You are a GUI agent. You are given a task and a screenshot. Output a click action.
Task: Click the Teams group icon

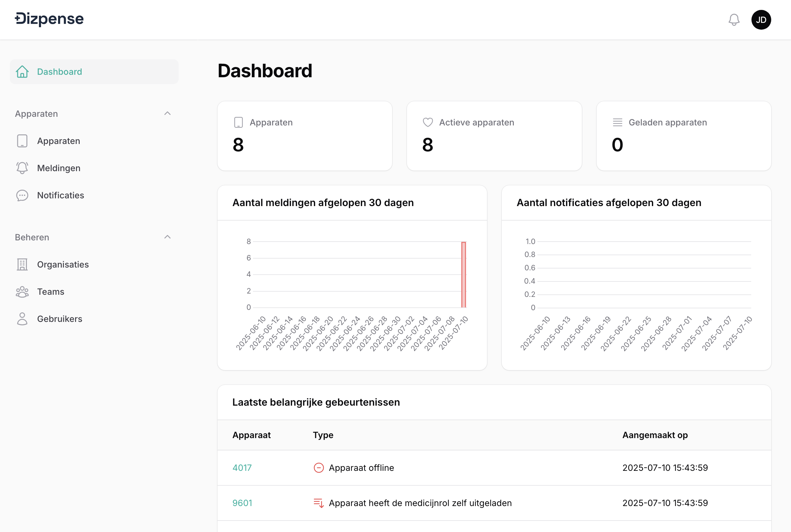22,292
